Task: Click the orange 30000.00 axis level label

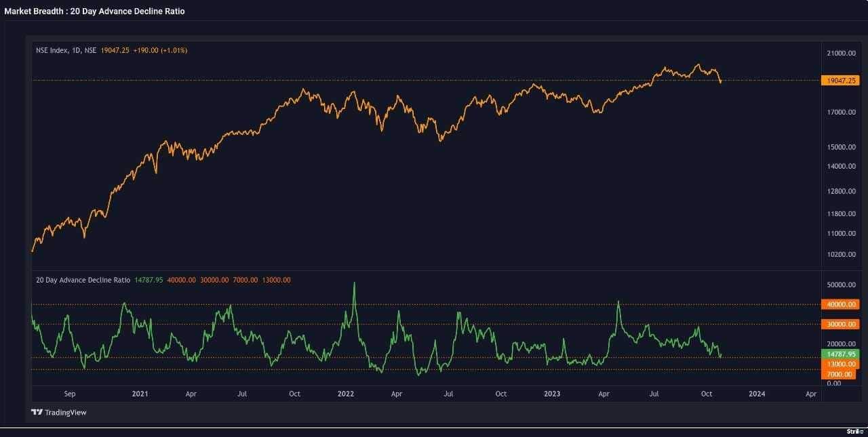Action: coord(839,325)
